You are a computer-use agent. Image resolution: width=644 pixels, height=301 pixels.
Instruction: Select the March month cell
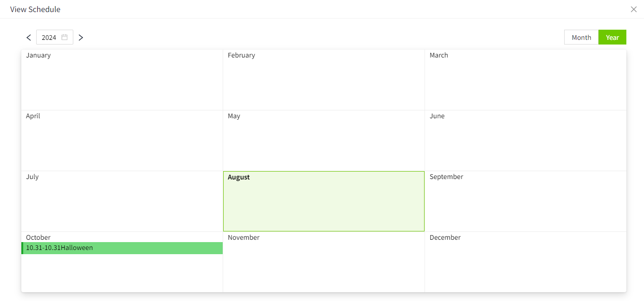coord(525,80)
